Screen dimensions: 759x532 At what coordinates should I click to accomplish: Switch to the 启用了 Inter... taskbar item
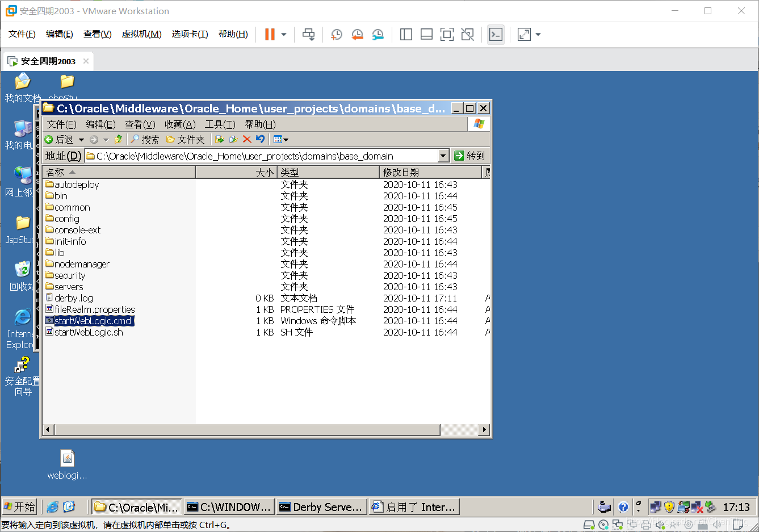[414, 507]
